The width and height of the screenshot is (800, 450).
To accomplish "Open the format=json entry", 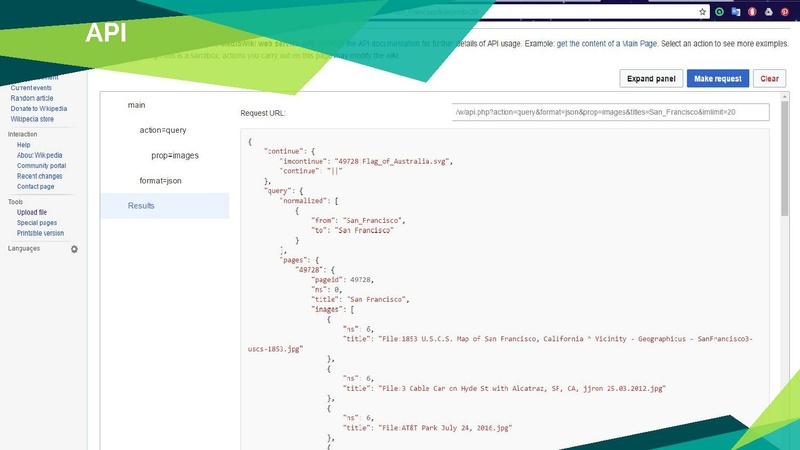I will pos(160,180).
